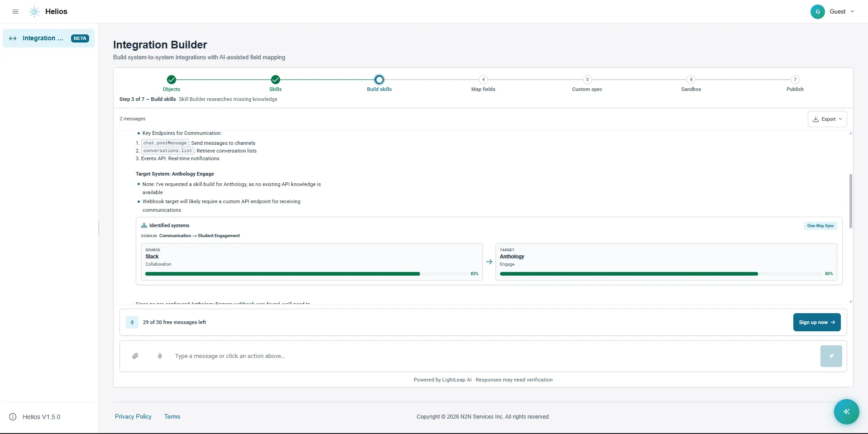Click the One-Way Sync badge
Viewport: 868px width, 434px height.
[x=820, y=226]
